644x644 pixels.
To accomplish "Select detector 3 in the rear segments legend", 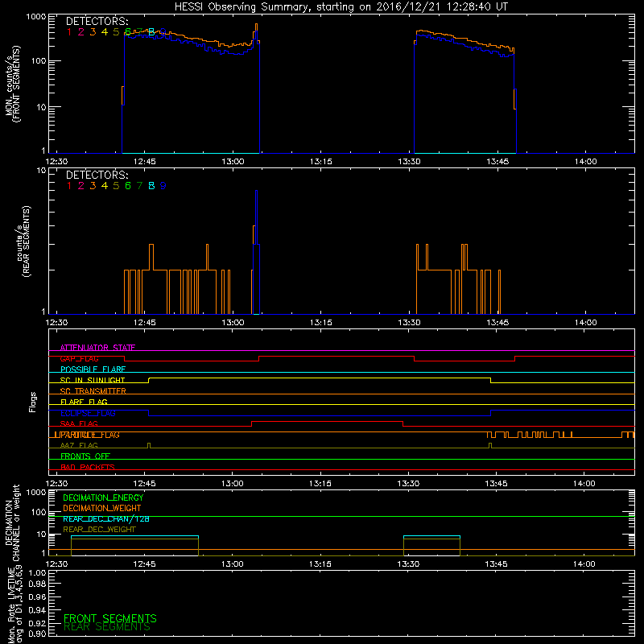I will point(93,186).
